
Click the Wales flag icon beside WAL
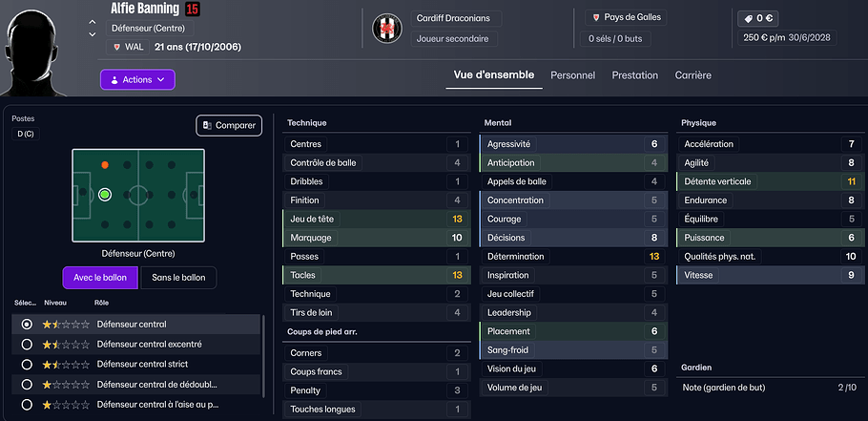coord(116,46)
